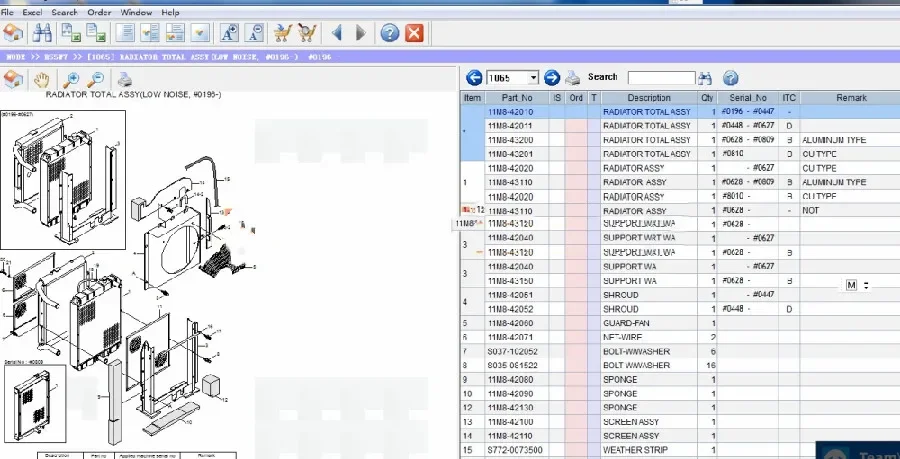This screenshot has width=900, height=459.
Task: Click the red X exit icon
Action: [x=414, y=33]
